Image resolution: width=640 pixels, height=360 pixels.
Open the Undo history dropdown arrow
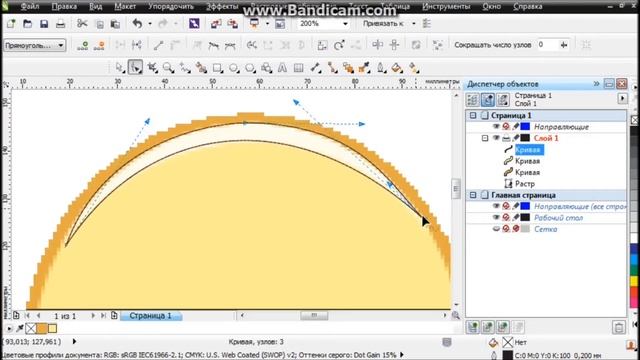150,24
